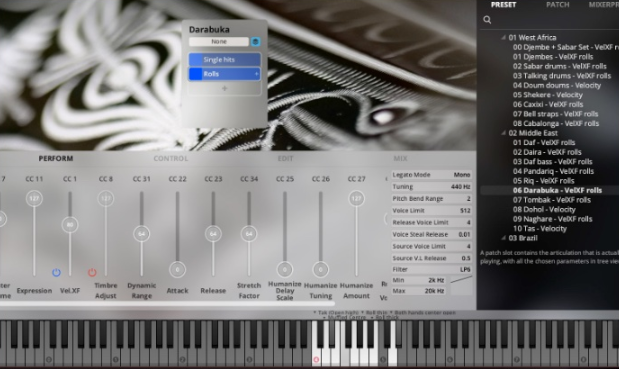Select preset 07 Bell straps

coord(555,114)
